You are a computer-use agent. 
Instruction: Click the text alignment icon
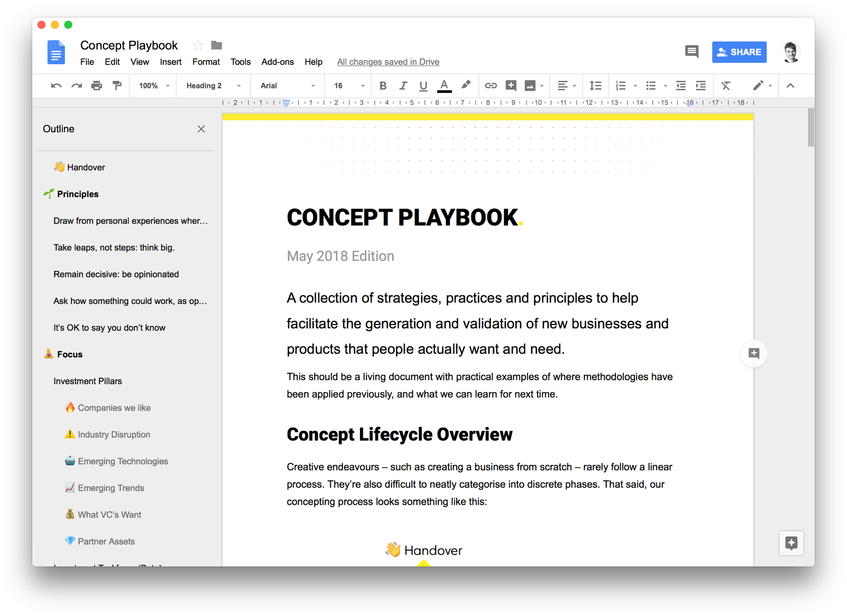click(562, 86)
